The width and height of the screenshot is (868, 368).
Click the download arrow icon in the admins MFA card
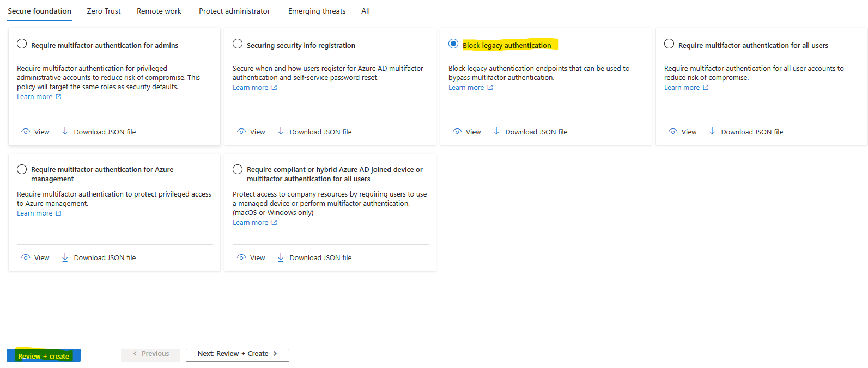[65, 132]
